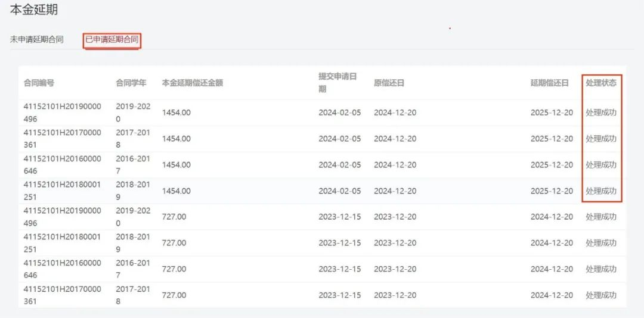
Task: Click the 本金延期 page title
Action: [33, 10]
